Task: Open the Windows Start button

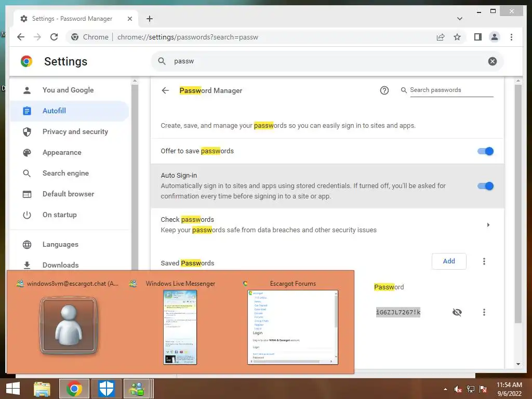Action: click(x=13, y=389)
